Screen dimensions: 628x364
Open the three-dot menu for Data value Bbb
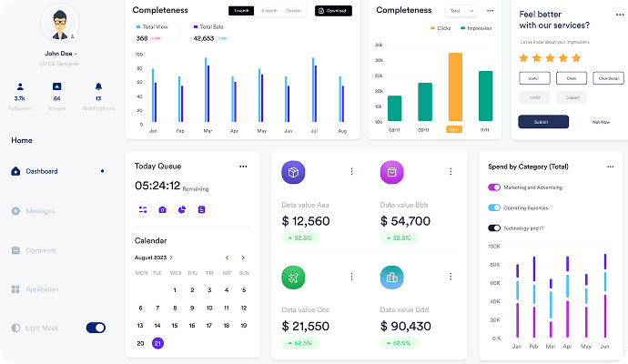tap(450, 171)
